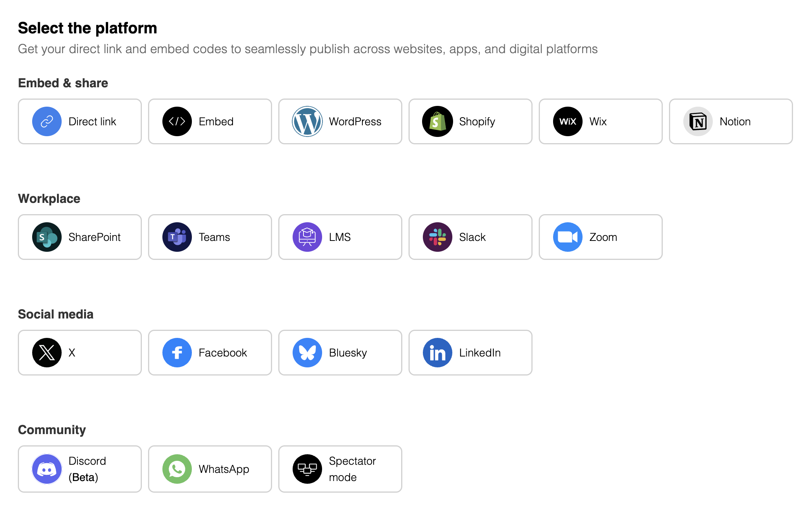Image resolution: width=812 pixels, height=514 pixels.
Task: Pick the LinkedIn platform button
Action: pos(471,353)
